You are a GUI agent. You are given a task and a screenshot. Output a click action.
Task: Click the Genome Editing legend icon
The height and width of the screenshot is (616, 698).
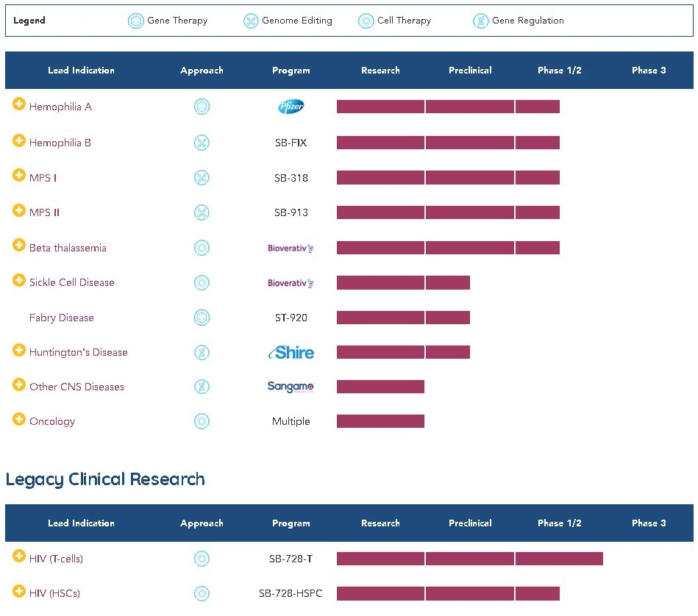pyautogui.click(x=251, y=21)
